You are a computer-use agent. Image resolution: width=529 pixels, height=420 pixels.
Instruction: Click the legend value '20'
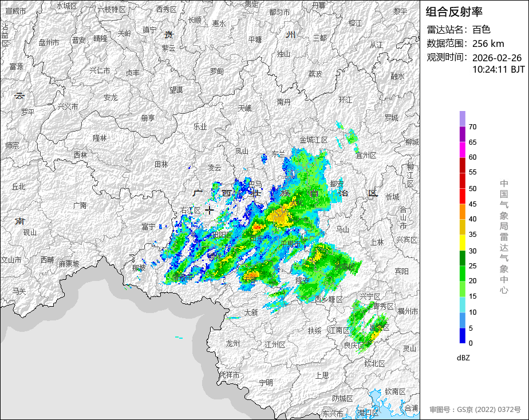472,281
